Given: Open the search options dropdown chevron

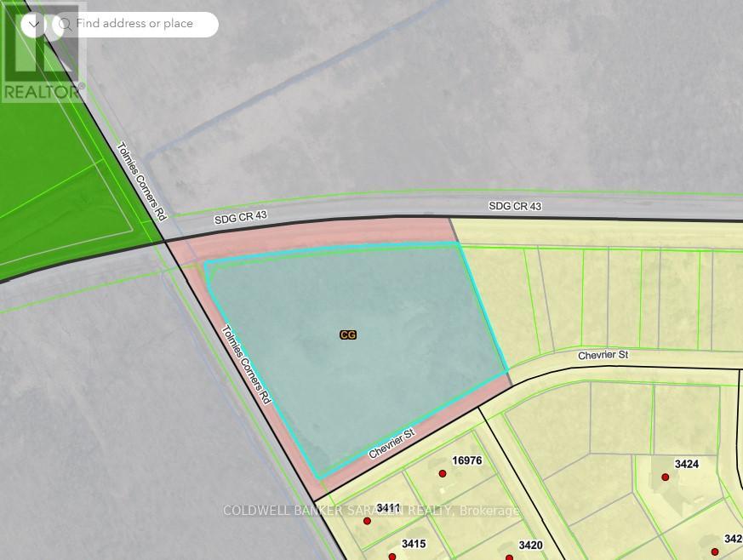Looking at the screenshot, I should point(33,24).
